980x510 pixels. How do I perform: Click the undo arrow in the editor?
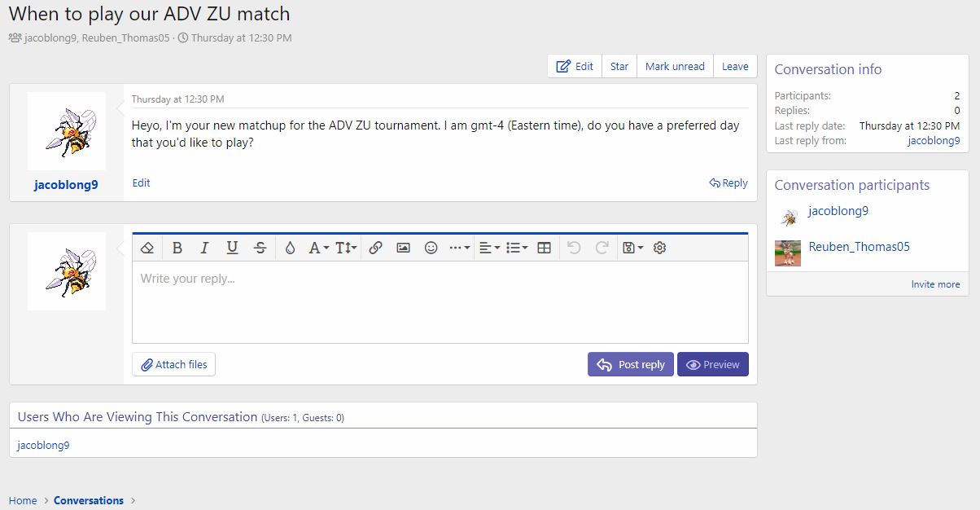[x=574, y=248]
